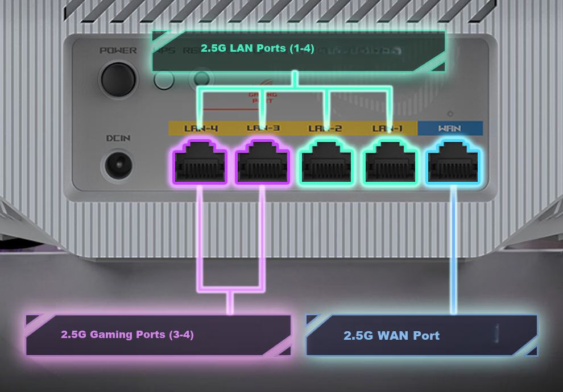Image resolution: width=563 pixels, height=392 pixels.
Task: Click the small round WPS button
Action: pyautogui.click(x=164, y=80)
